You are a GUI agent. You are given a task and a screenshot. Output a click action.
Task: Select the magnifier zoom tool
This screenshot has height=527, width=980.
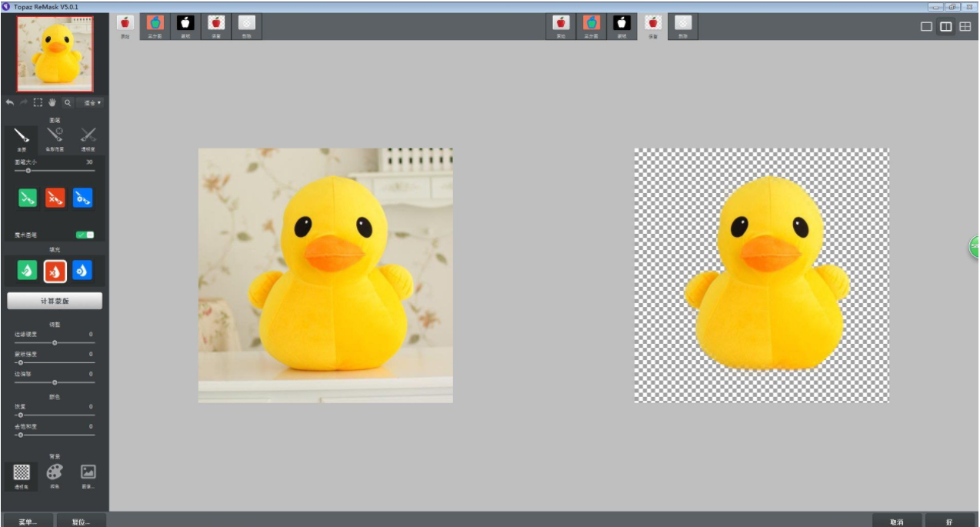68,102
